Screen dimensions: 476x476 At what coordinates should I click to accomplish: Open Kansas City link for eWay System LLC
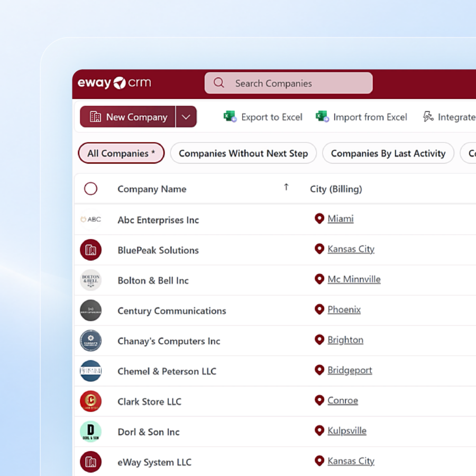(351, 461)
